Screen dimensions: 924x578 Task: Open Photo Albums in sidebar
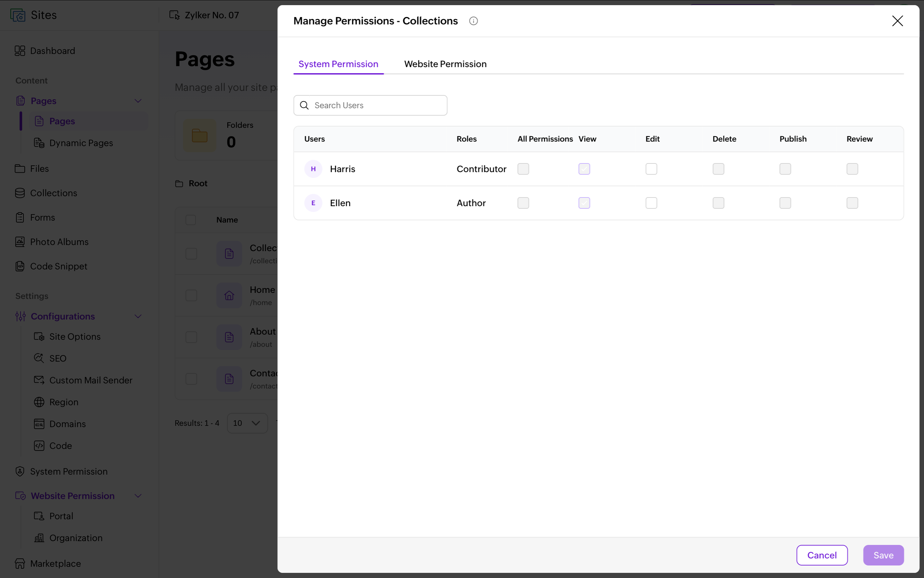[52, 242]
